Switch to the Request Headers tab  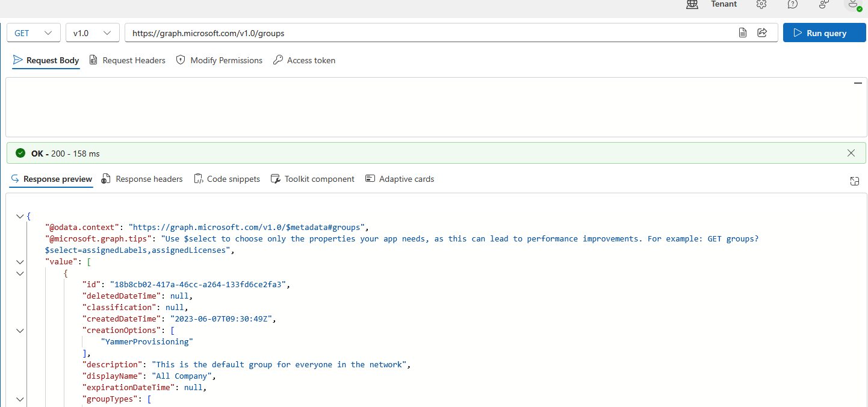tap(127, 60)
